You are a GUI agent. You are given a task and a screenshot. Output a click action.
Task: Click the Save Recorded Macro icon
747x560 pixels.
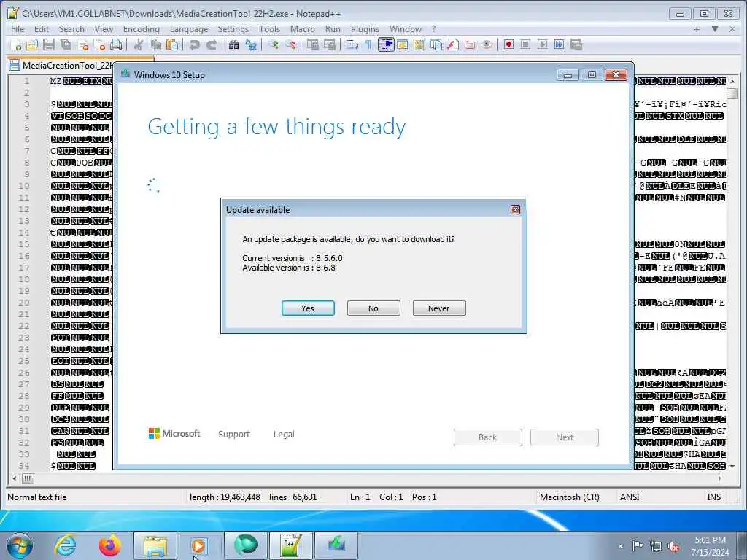click(x=576, y=44)
